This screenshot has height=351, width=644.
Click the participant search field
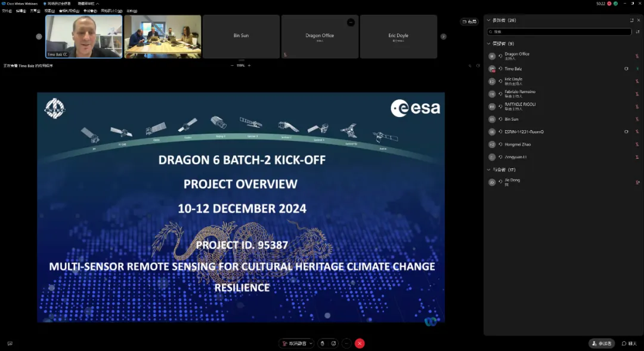pos(558,32)
